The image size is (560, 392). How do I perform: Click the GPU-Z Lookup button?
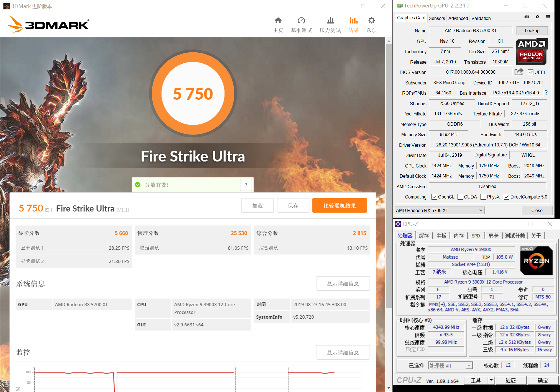532,30
